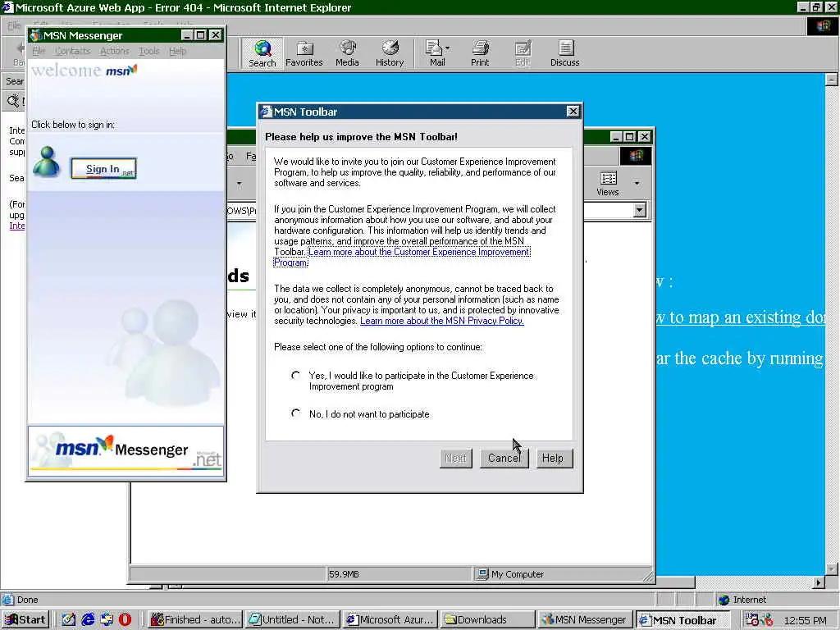Click the Start button
The width and height of the screenshot is (840, 630).
pos(25,620)
